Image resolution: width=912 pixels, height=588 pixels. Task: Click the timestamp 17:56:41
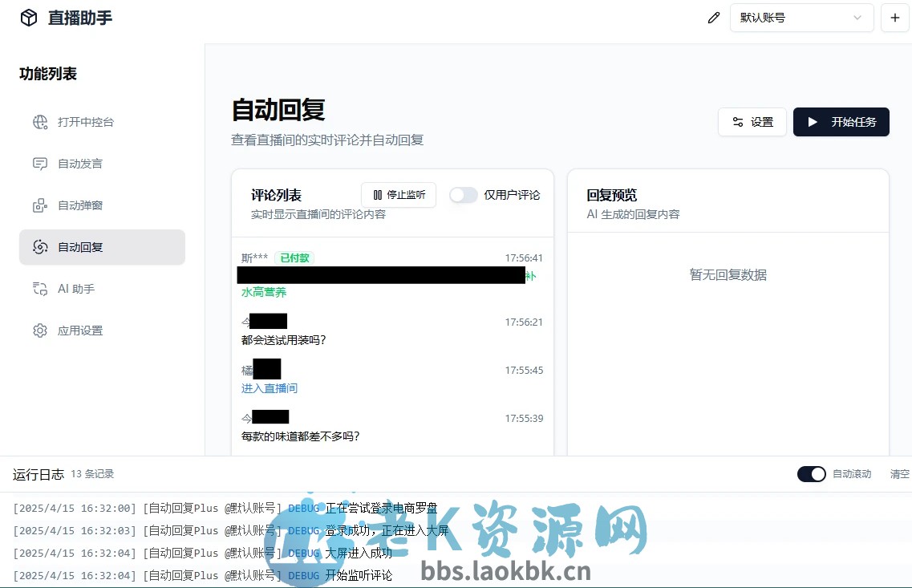524,258
